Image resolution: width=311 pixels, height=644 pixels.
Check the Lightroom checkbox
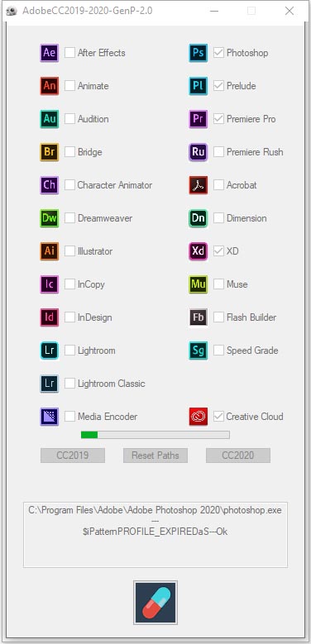click(69, 351)
